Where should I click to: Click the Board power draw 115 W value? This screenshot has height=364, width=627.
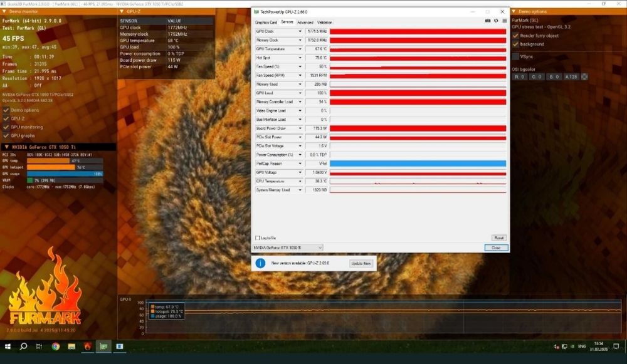pos(174,60)
